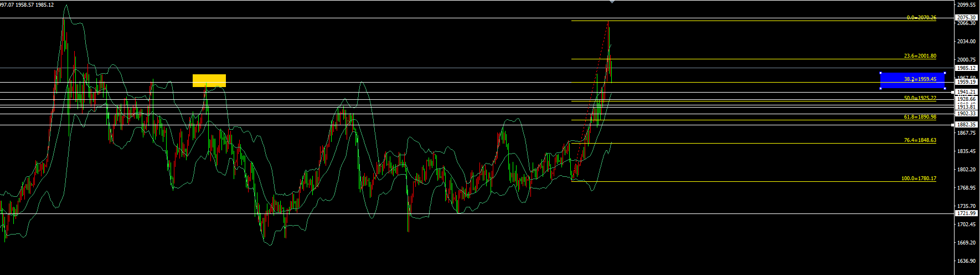Click the price tag 1959.19 on axis
The height and width of the screenshot is (275, 980).
coord(966,82)
